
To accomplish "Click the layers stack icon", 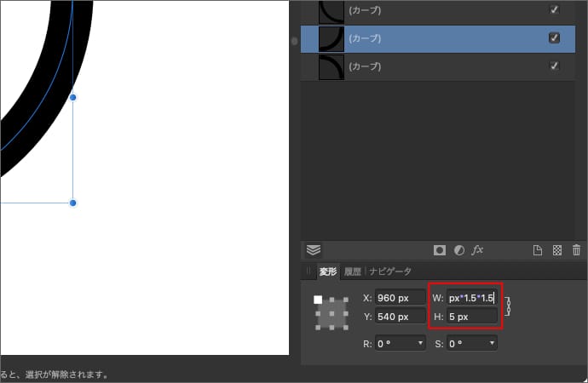I will point(314,250).
